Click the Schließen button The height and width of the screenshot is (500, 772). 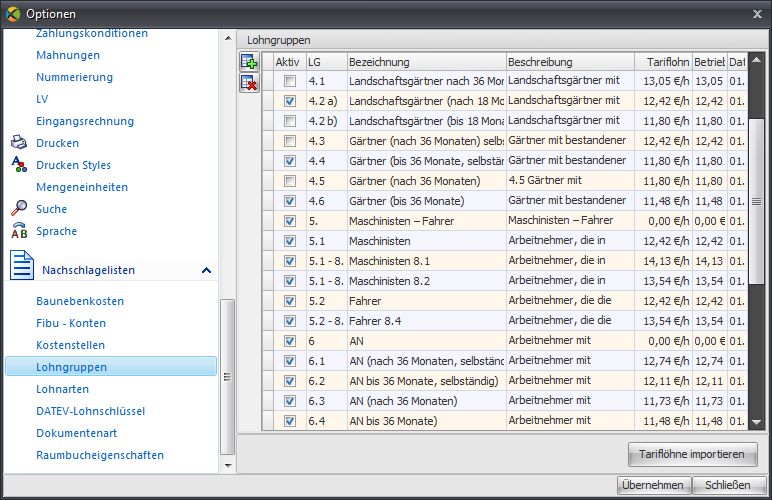[x=729, y=485]
